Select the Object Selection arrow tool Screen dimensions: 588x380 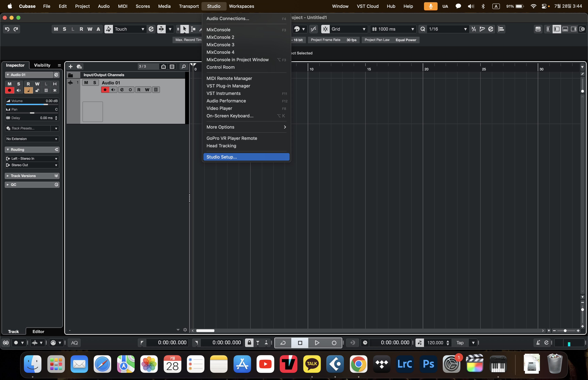[x=184, y=29]
